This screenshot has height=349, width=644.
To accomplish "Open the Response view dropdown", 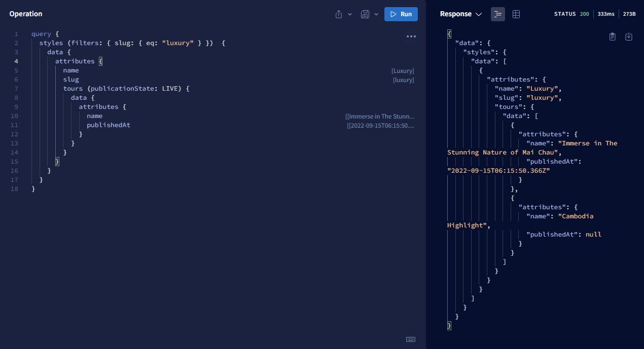I will click(x=477, y=14).
